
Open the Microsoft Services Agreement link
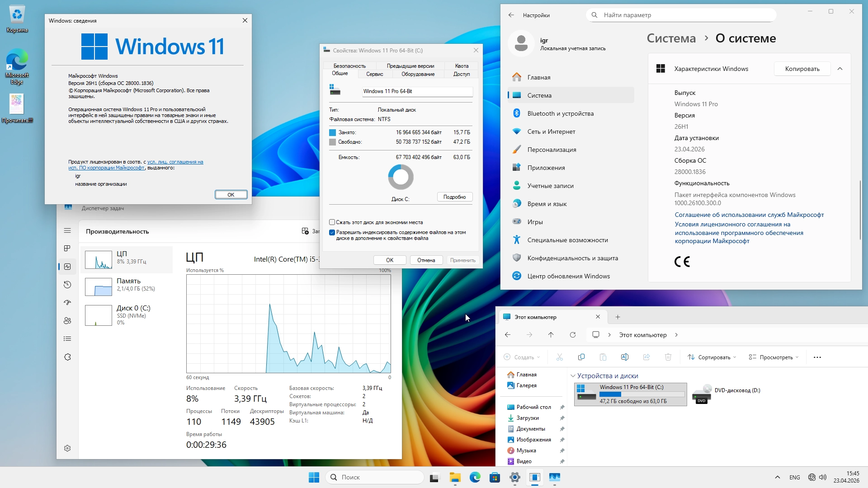[x=749, y=215]
